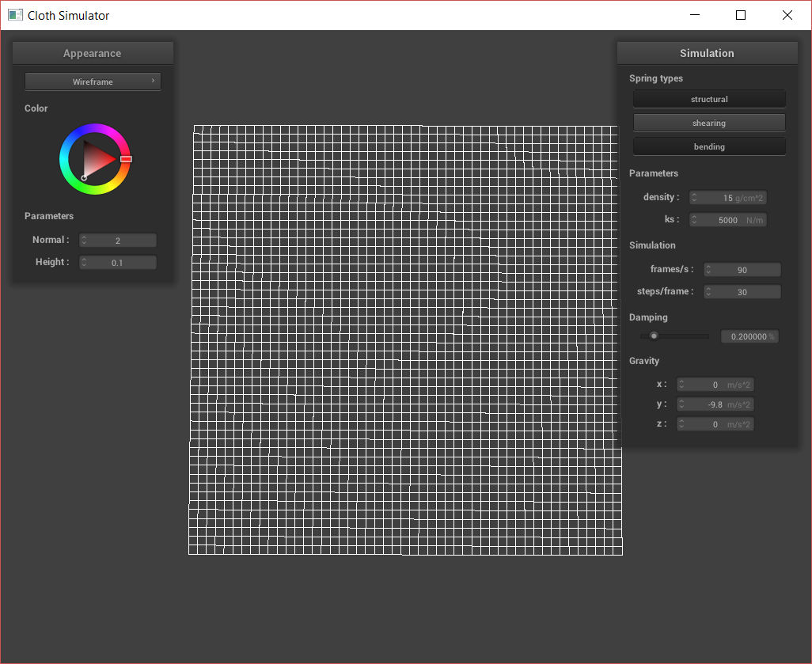Screen dimensions: 812x664
Task: Click the Spring types heading
Action: pos(656,78)
